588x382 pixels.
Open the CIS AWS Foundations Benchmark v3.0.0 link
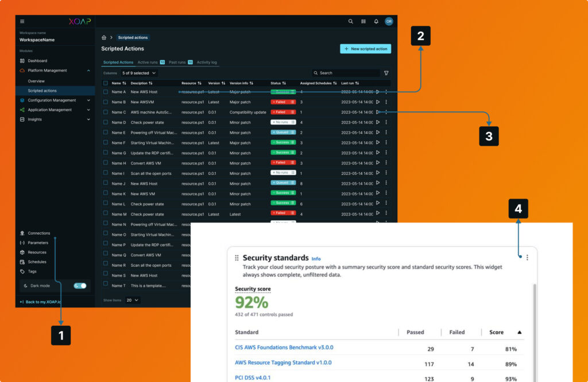pyautogui.click(x=284, y=347)
